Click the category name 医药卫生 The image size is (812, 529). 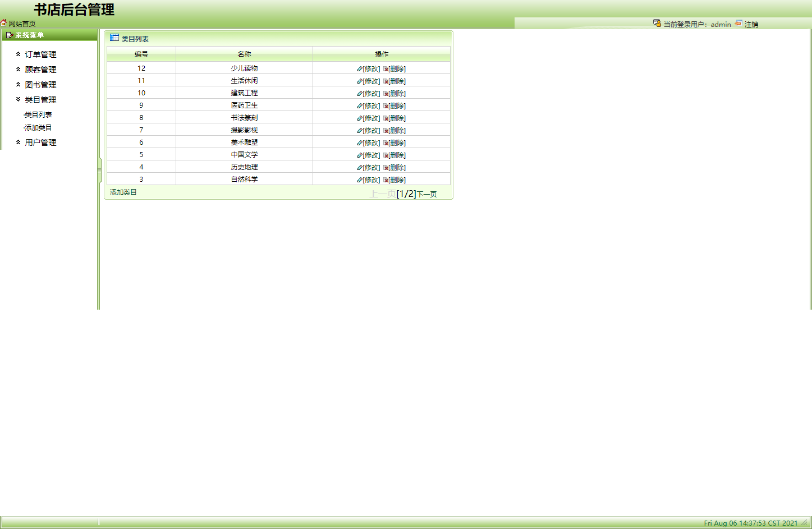245,105
